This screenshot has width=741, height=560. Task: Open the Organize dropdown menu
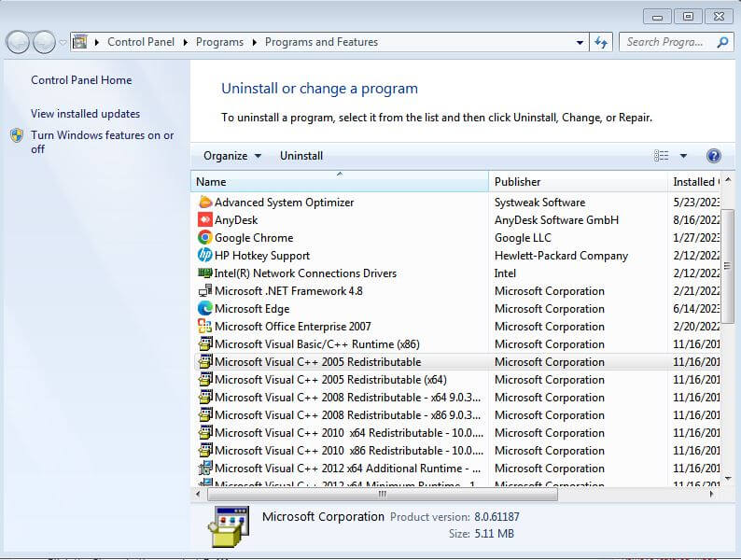tap(232, 156)
